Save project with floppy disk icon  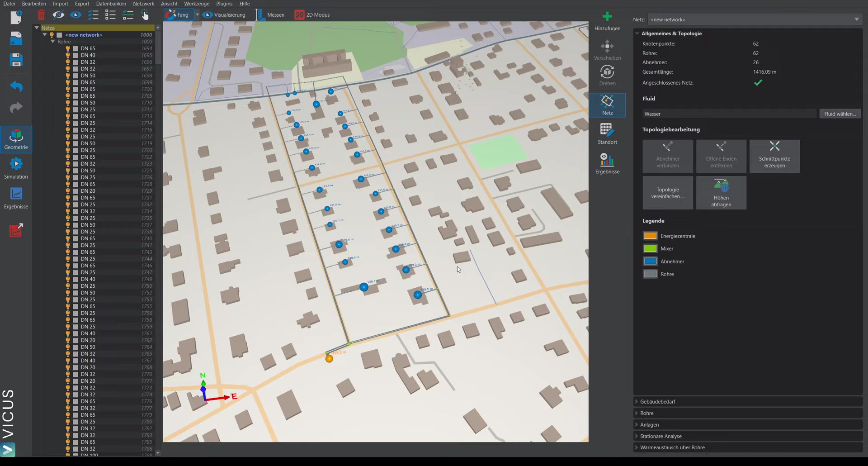tap(16, 60)
